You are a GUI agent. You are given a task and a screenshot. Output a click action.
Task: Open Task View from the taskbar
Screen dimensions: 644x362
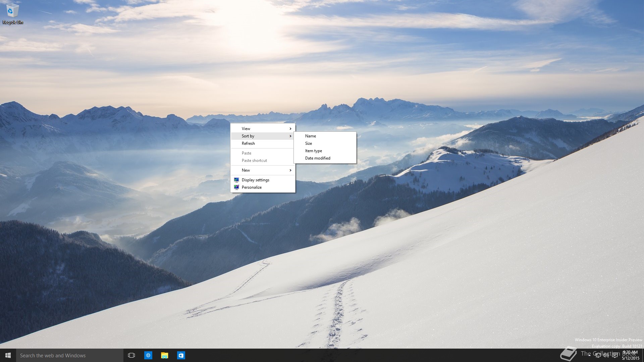coord(131,355)
